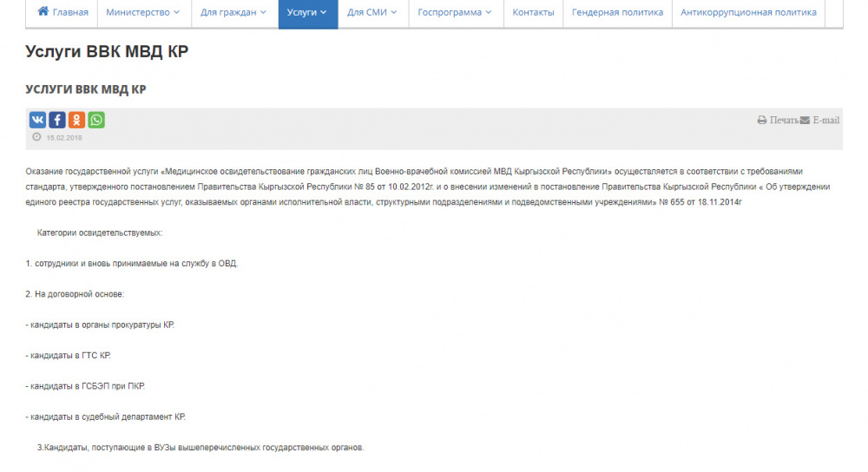Click the printer icon
The height and width of the screenshot is (472, 868).
coord(762,121)
